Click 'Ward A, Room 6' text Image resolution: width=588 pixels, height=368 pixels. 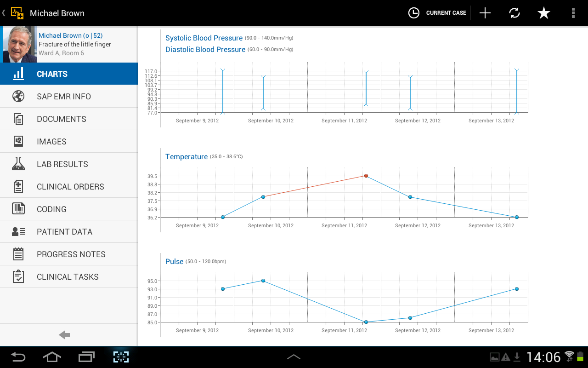pyautogui.click(x=61, y=53)
